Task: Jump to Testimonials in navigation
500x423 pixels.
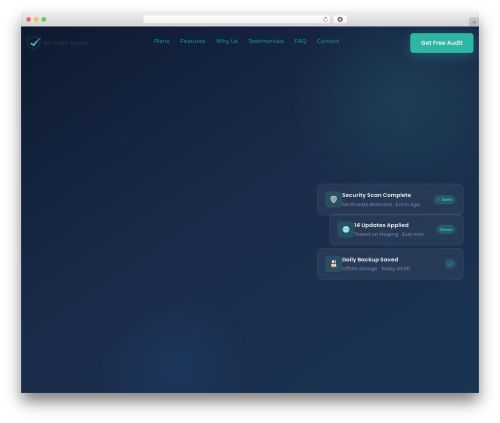Action: click(266, 41)
